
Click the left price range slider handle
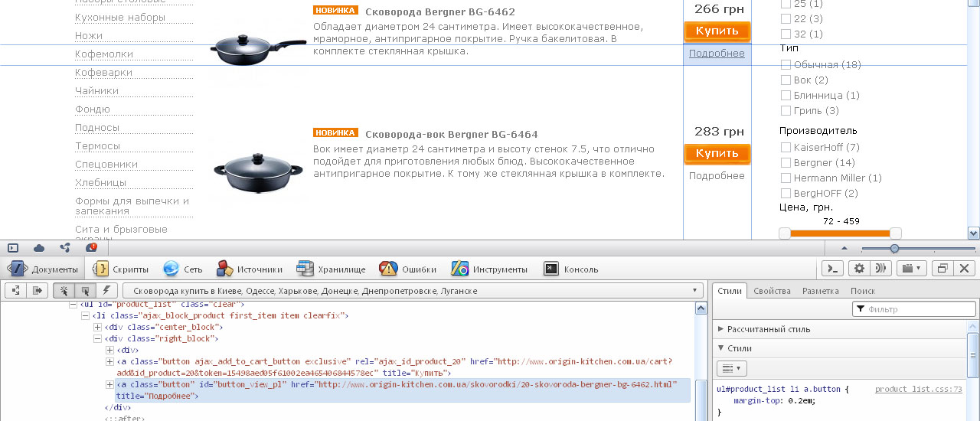[785, 233]
